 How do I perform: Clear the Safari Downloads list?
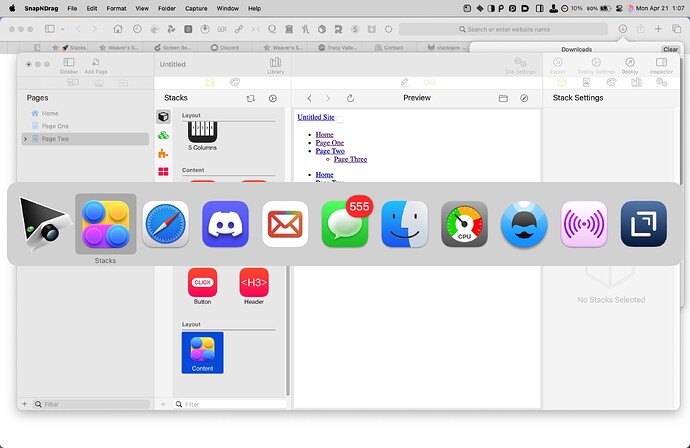pos(670,49)
